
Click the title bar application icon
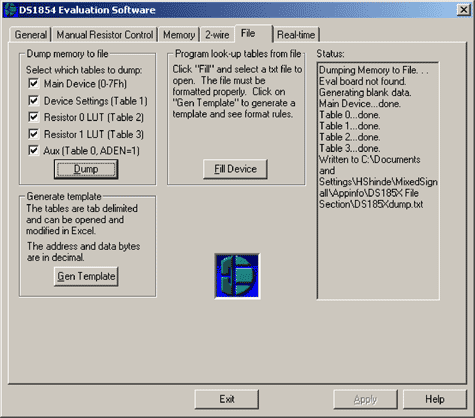10,10
